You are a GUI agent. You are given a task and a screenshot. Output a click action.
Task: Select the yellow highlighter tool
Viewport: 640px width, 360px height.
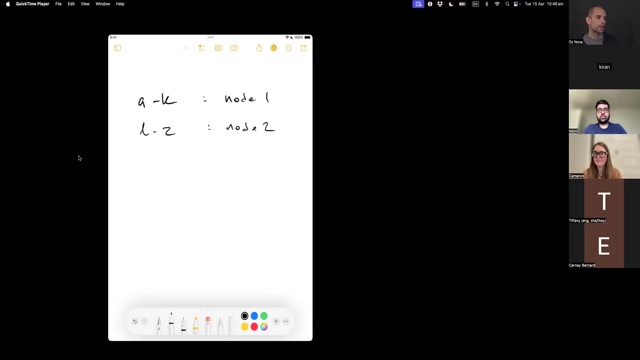click(196, 325)
